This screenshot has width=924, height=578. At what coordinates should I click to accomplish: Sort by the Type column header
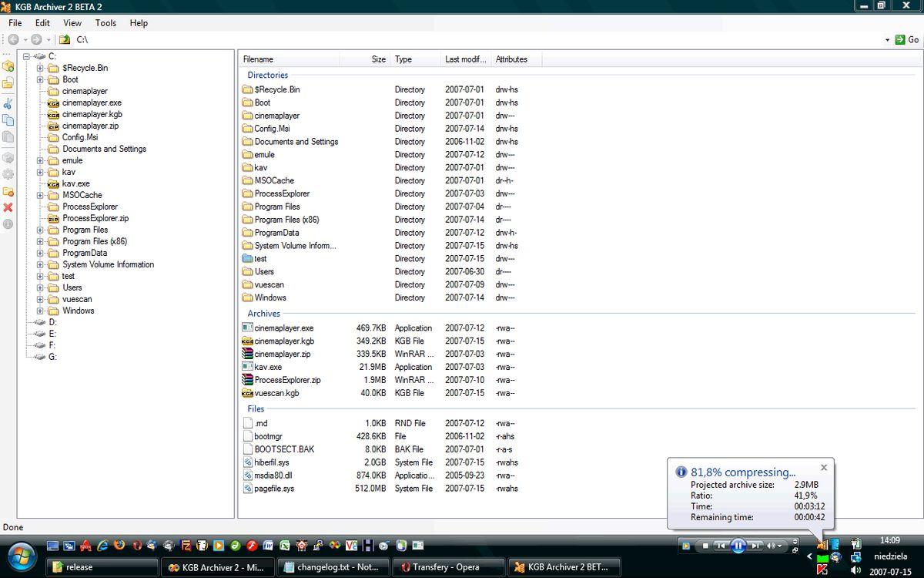pyautogui.click(x=415, y=59)
